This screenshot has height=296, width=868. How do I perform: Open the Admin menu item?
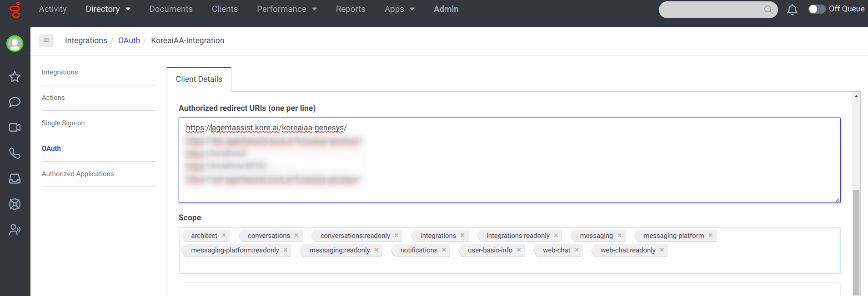pyautogui.click(x=446, y=9)
